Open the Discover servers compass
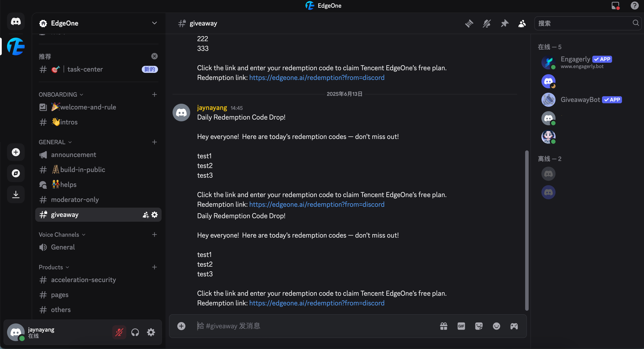Image resolution: width=644 pixels, height=349 pixels. click(x=16, y=173)
